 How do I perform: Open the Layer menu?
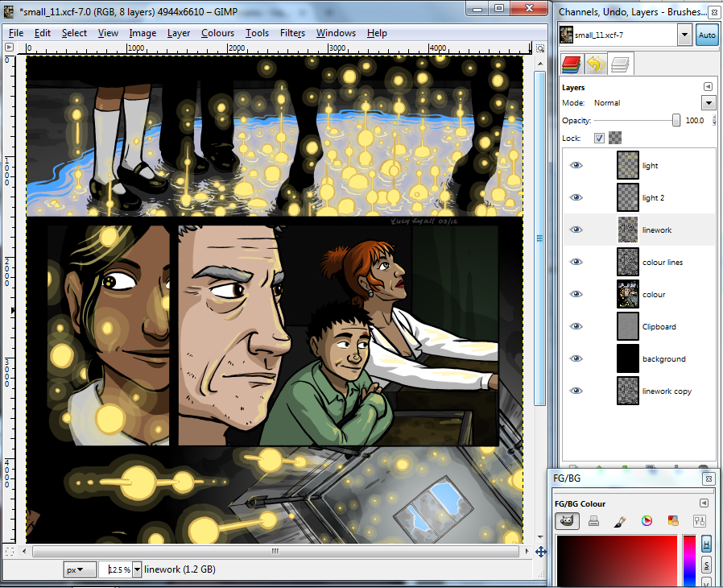click(179, 33)
